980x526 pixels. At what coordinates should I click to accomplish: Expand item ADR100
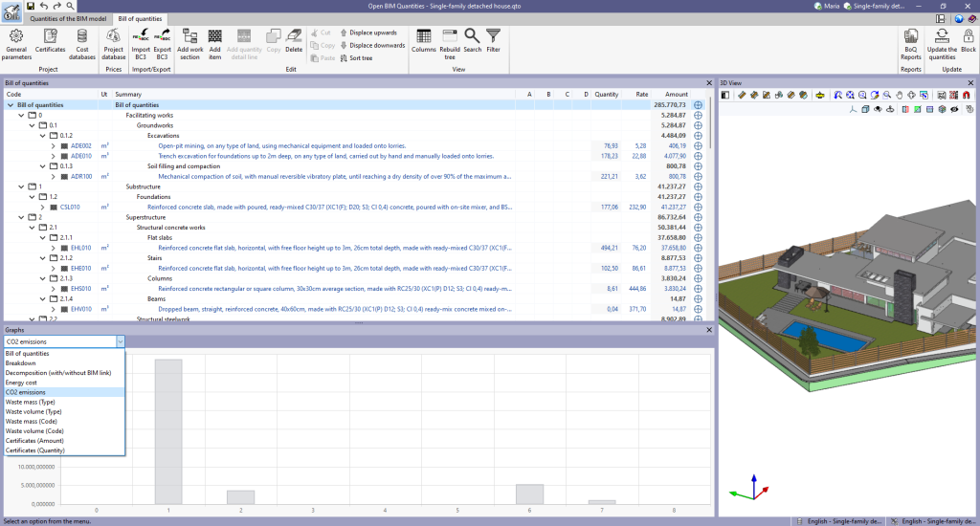(54, 176)
